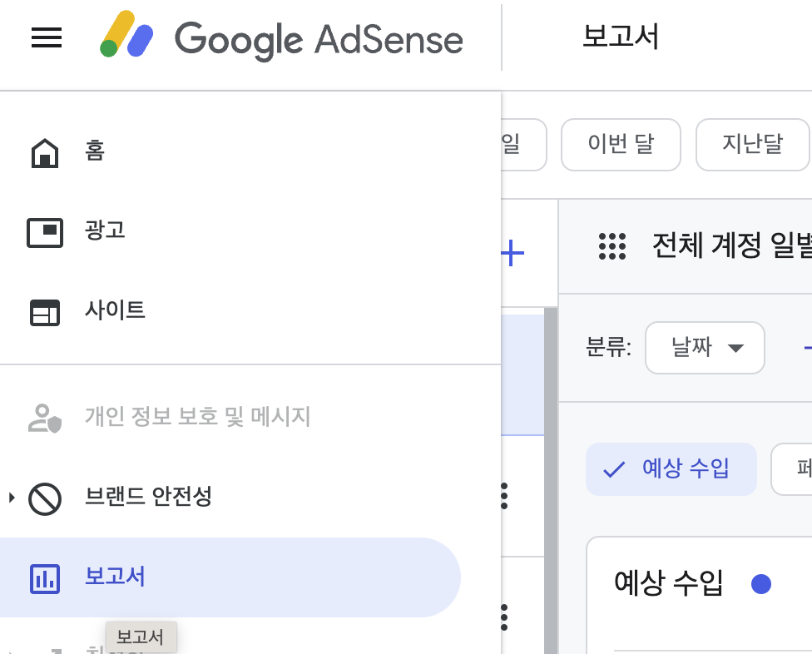The image size is (812, 654).
Task: Toggle the checkmark on 예상 수입 chip
Action: coord(613,468)
